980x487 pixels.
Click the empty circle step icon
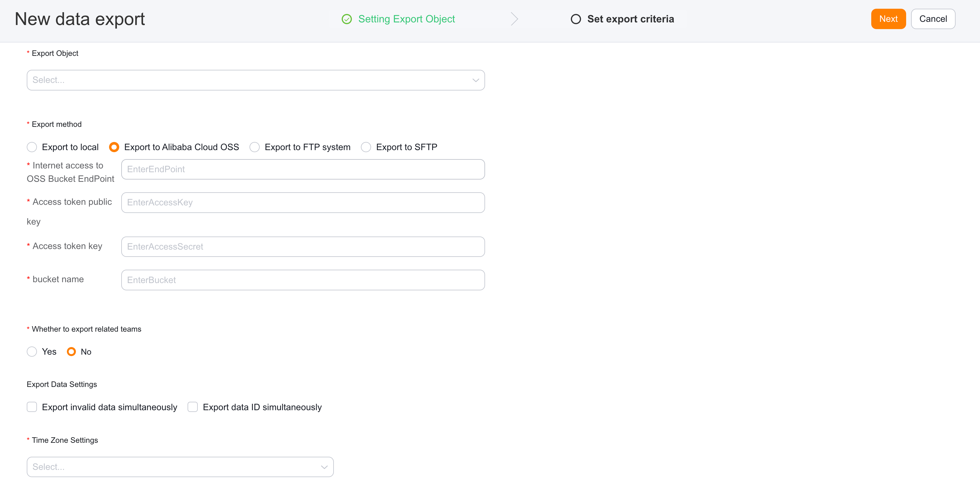tap(575, 19)
